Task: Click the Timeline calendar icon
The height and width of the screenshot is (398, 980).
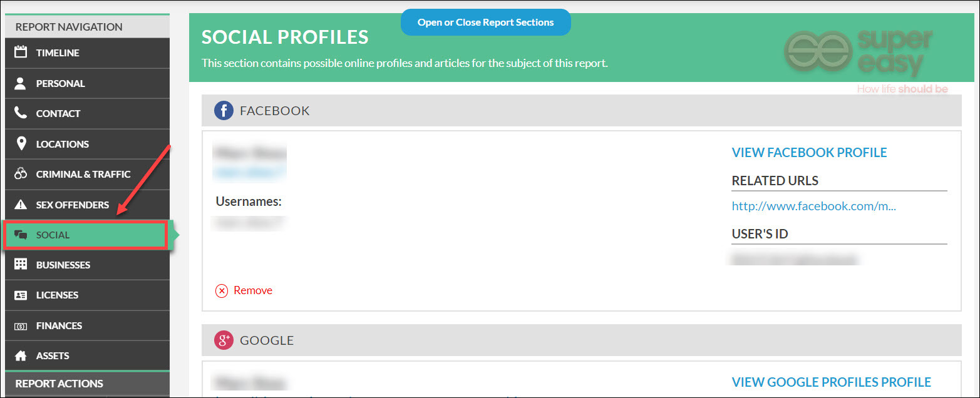Action: coord(21,52)
